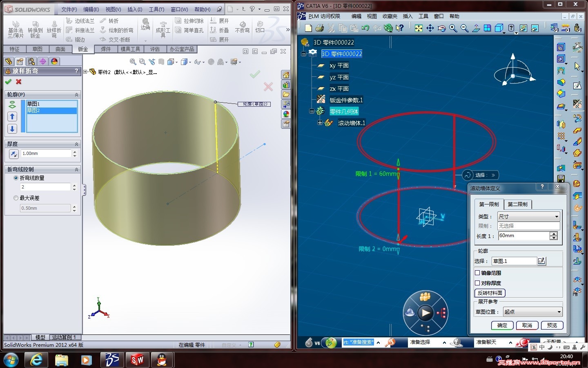Viewport: 588px width, 368px height.
Task: Move profile down with the blue down arrow
Action: [12, 129]
